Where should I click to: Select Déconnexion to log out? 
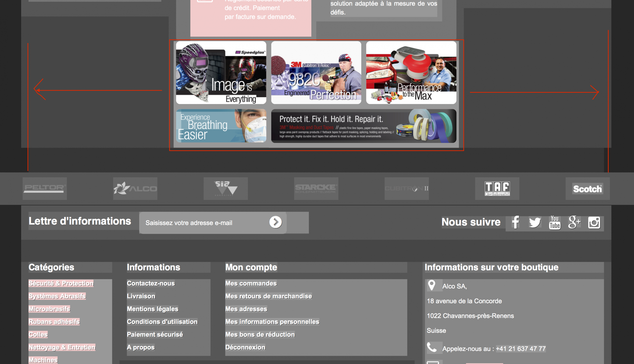point(245,347)
